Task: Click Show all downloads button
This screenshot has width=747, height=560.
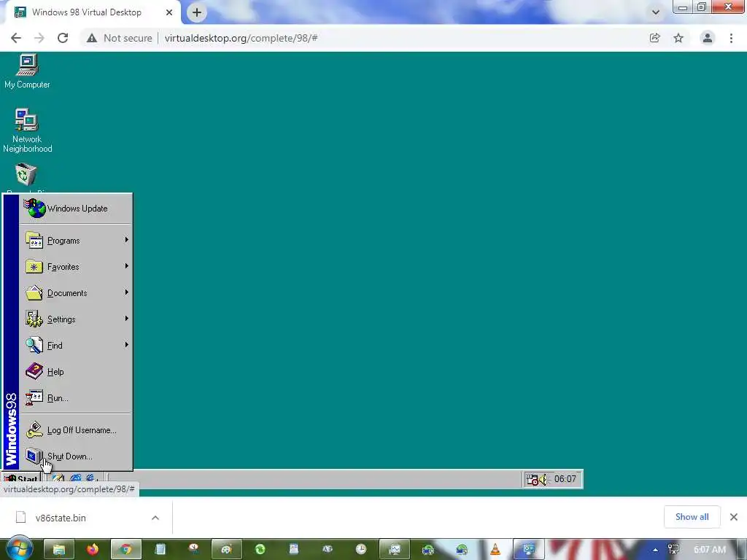Action: pyautogui.click(x=692, y=517)
